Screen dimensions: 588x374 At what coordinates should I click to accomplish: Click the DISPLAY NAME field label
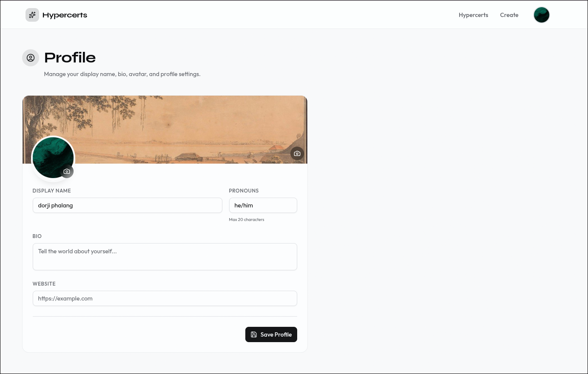click(x=51, y=191)
